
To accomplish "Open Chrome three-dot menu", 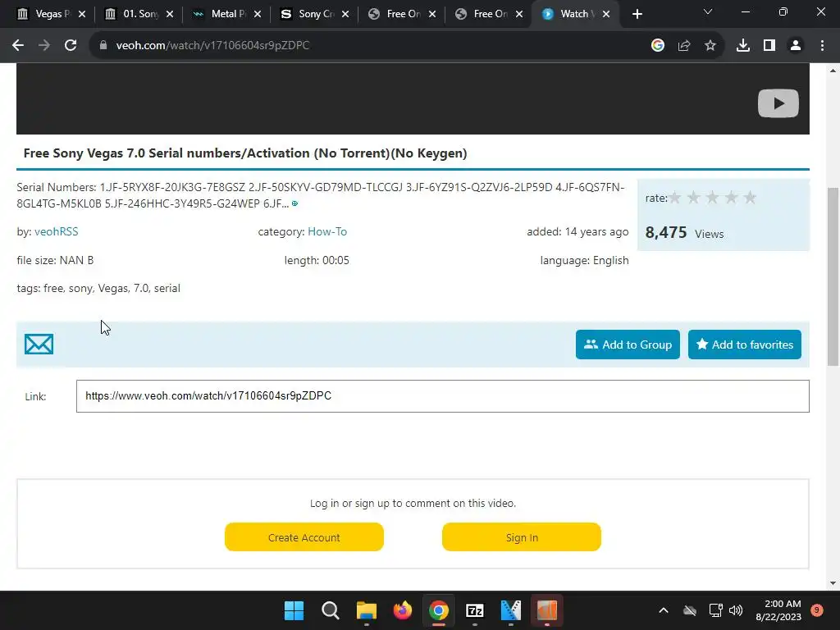I will pyautogui.click(x=822, y=46).
